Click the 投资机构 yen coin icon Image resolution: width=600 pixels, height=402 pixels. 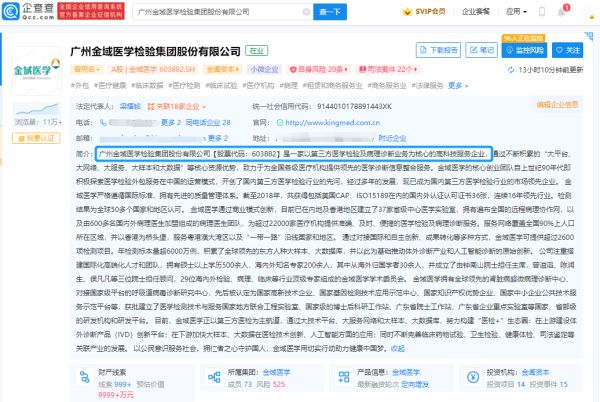pos(473,377)
